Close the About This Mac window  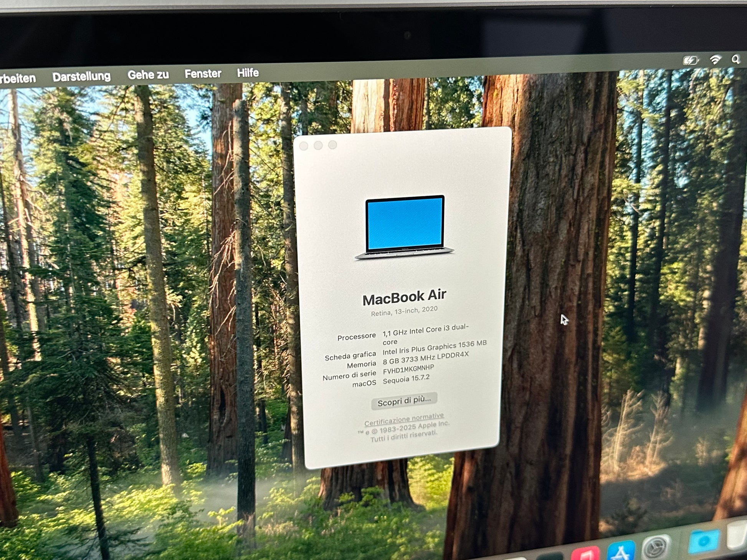click(x=304, y=146)
